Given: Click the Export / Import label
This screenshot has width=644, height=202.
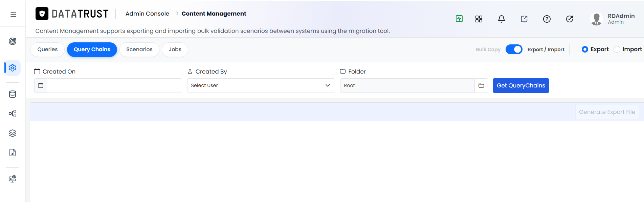Looking at the screenshot, I should (546, 49).
